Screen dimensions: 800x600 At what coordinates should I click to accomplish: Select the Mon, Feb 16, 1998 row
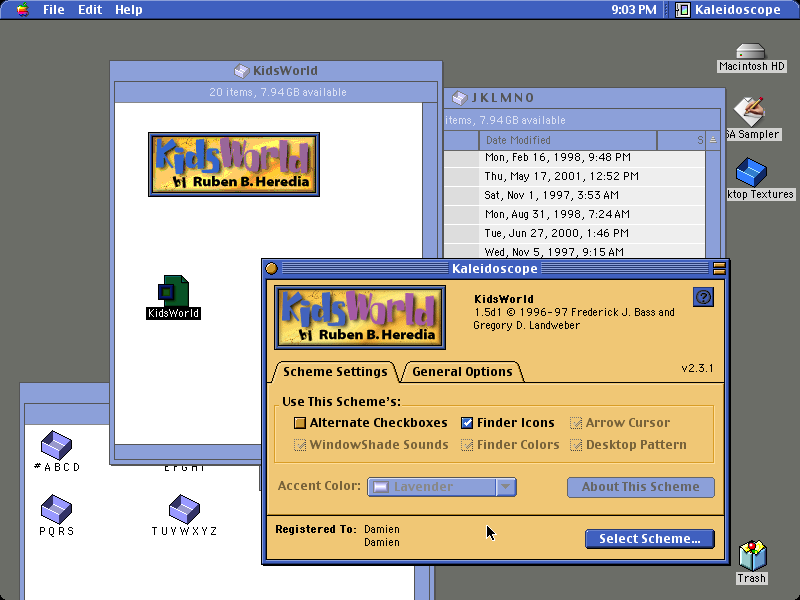574,158
